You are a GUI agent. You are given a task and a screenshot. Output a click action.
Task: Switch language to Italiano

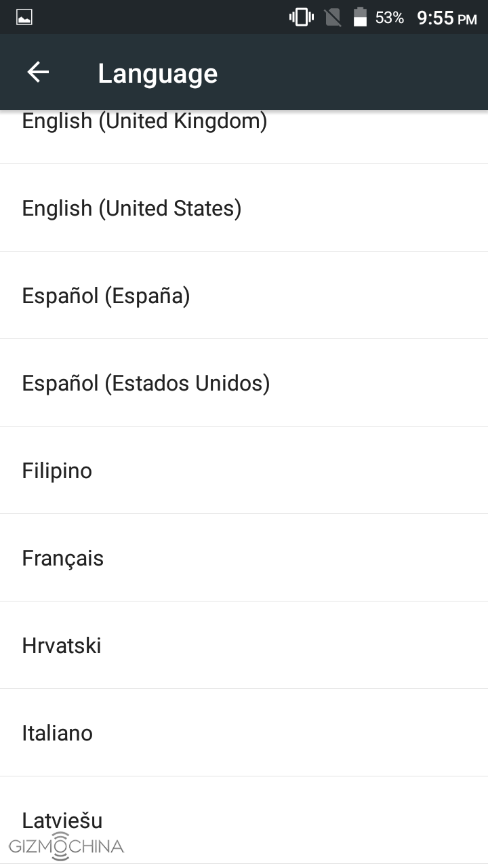tap(57, 733)
